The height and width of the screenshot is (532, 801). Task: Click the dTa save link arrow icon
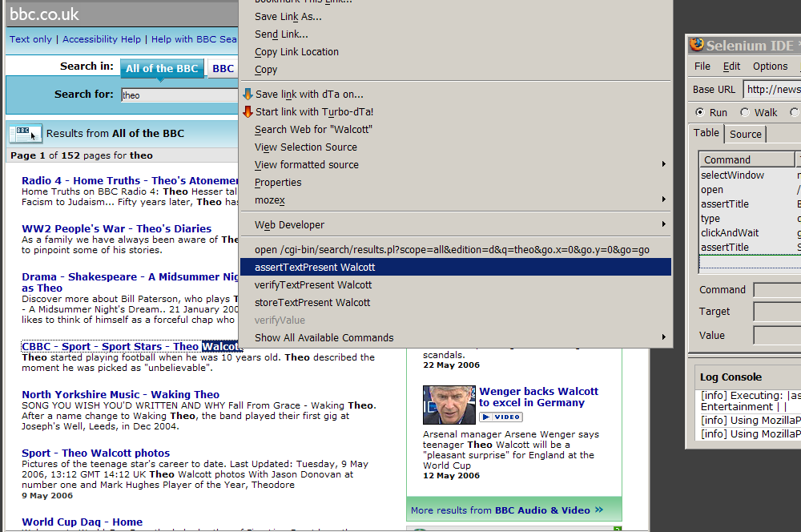tap(248, 94)
